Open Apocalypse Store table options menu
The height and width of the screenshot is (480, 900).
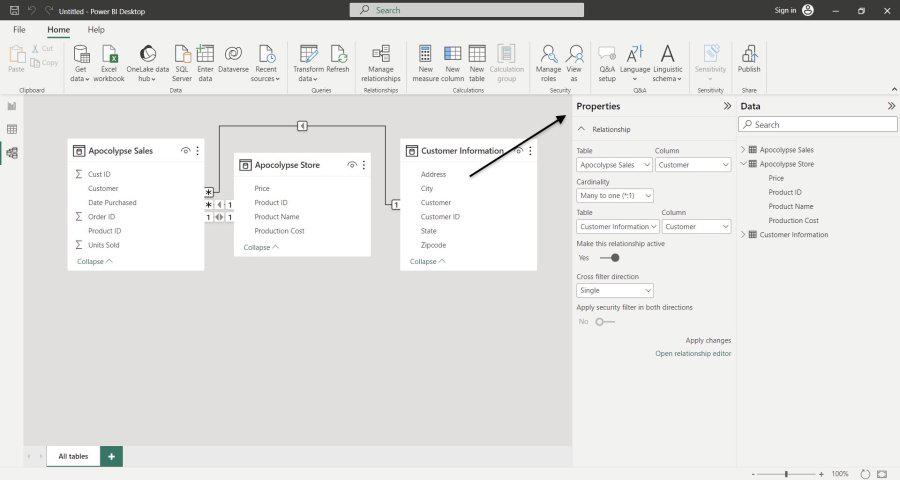pos(364,165)
